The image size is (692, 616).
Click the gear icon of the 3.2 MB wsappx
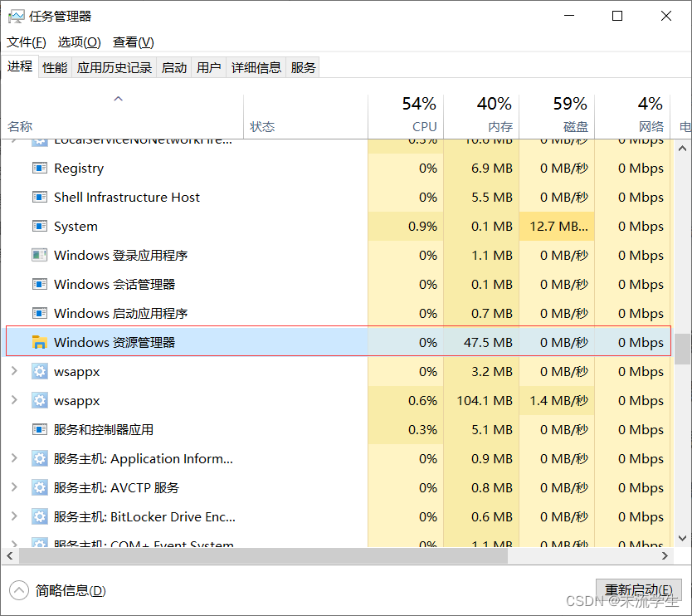click(40, 371)
